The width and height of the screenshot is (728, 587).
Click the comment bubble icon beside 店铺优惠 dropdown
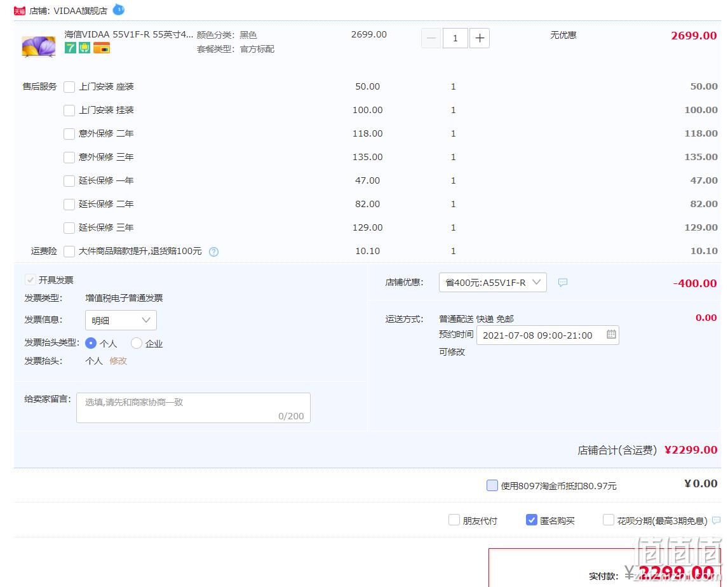coord(563,282)
